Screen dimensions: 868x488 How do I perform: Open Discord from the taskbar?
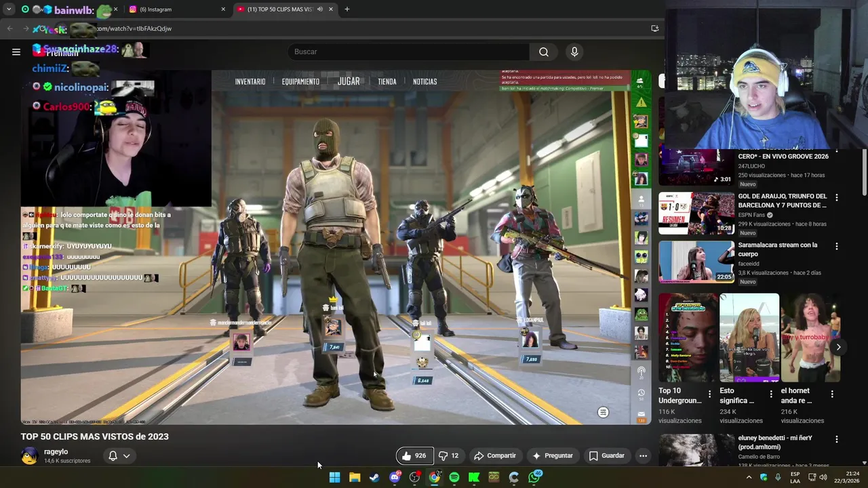click(x=395, y=477)
